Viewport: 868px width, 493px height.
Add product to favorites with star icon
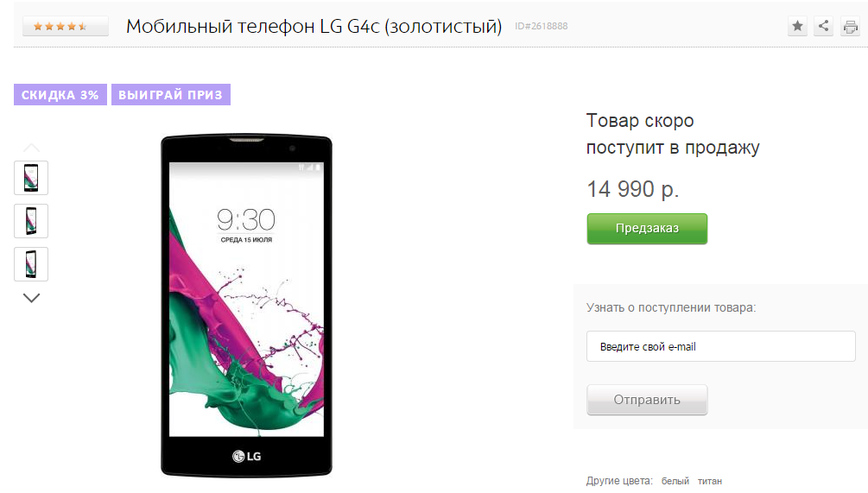797,26
